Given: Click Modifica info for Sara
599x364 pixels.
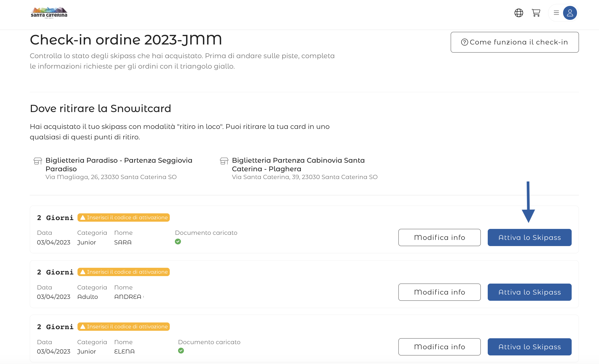Looking at the screenshot, I should [x=439, y=237].
